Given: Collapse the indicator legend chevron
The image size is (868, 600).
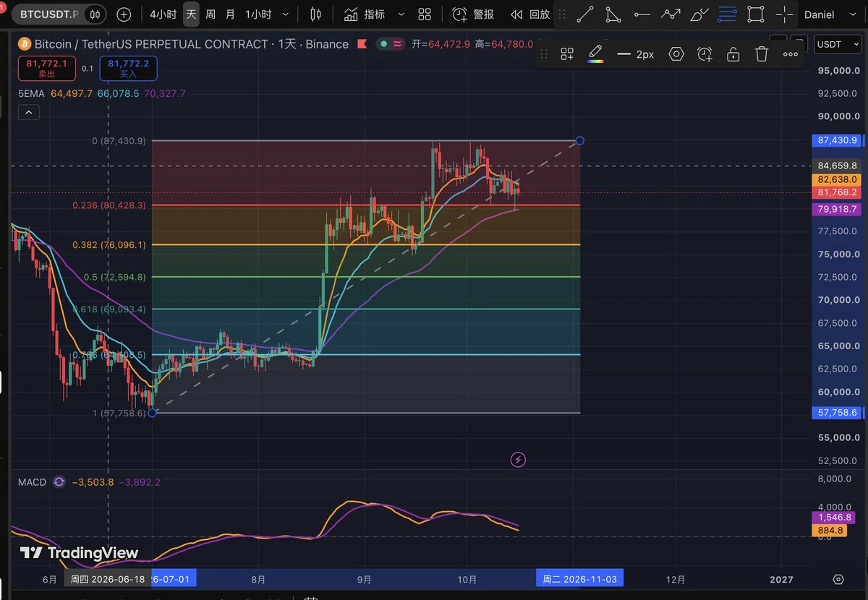Looking at the screenshot, I should (28, 112).
